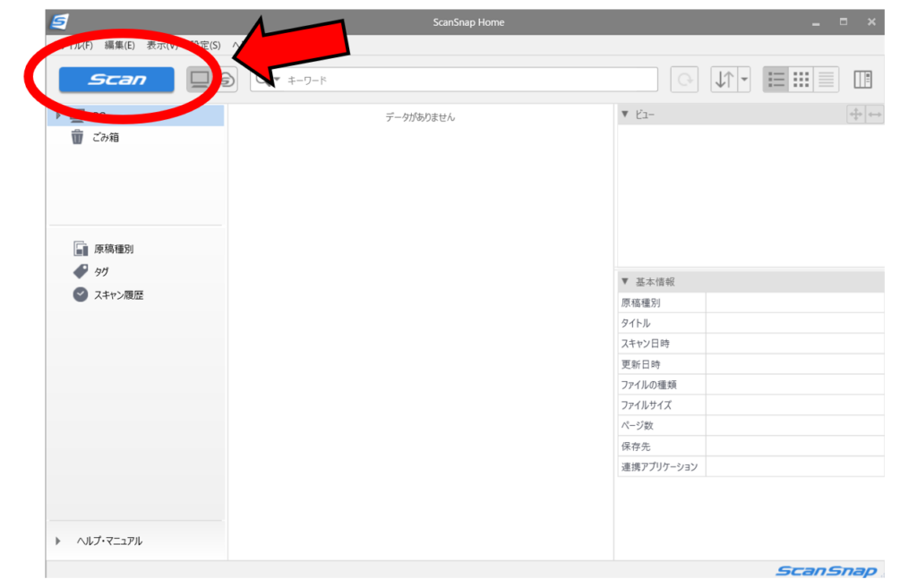Click the refresh icon beside search bar
Screen dimensions: 917x588
pos(684,80)
